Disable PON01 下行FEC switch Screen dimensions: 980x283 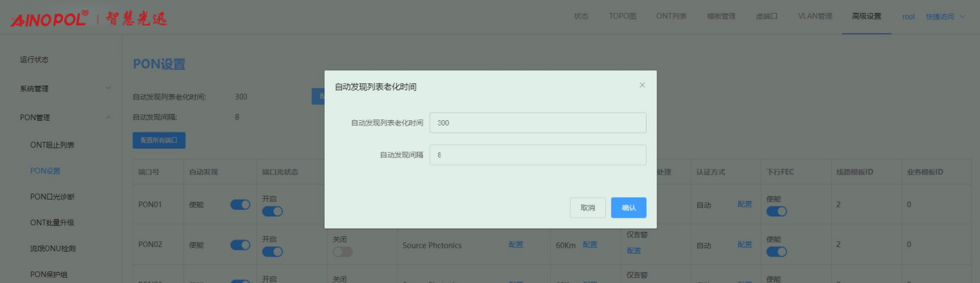point(777,212)
